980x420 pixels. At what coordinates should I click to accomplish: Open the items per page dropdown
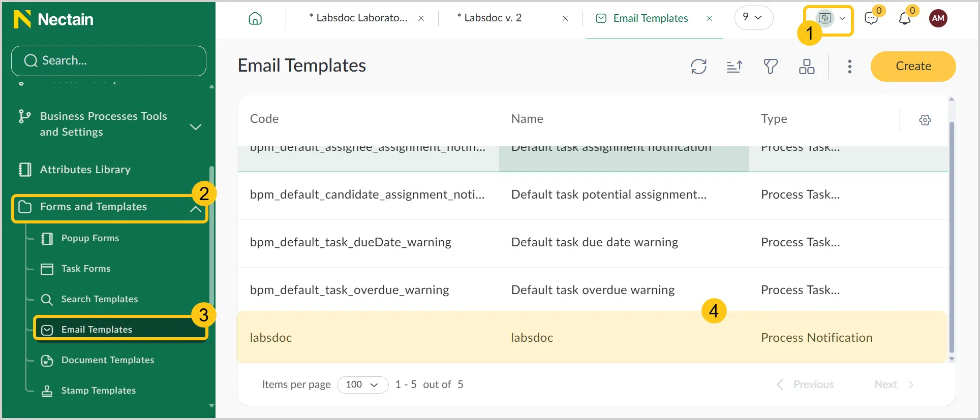362,384
